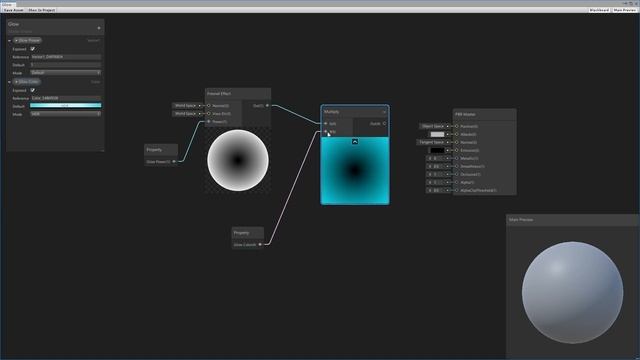Click the Multiply node A input port
The width and height of the screenshot is (640, 360).
pyautogui.click(x=326, y=123)
